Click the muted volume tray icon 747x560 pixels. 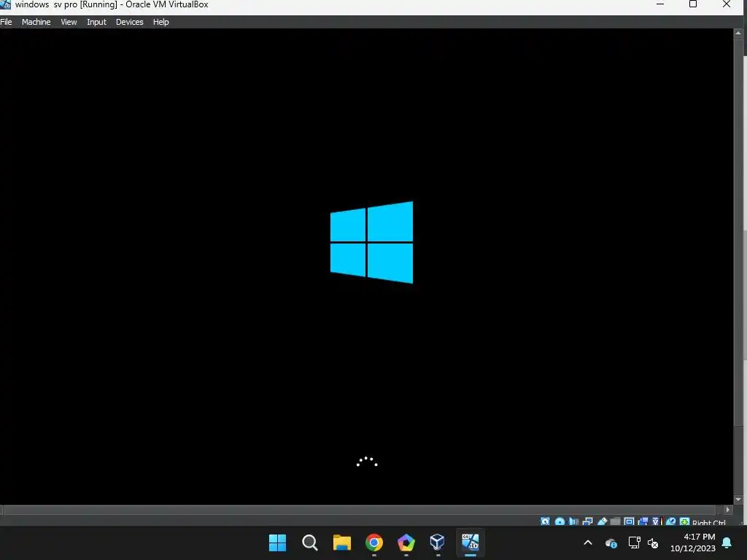[653, 542]
